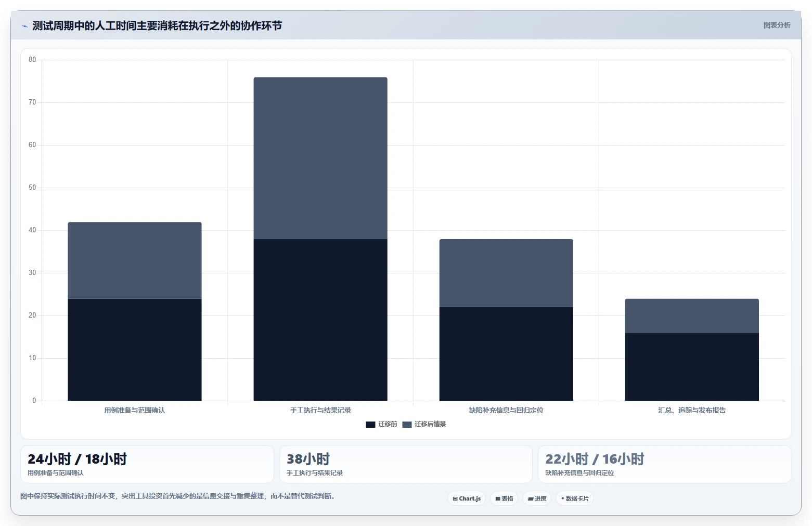Click y-axis tick label 50
Screen dimensions: 812x526
point(32,188)
